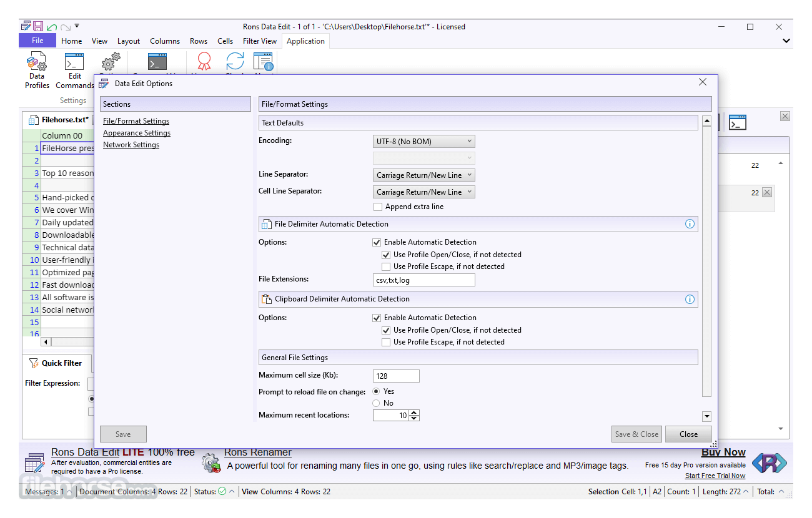
Task: Toggle Clipboard Use Profile Open/Close checkbox
Action: point(386,330)
